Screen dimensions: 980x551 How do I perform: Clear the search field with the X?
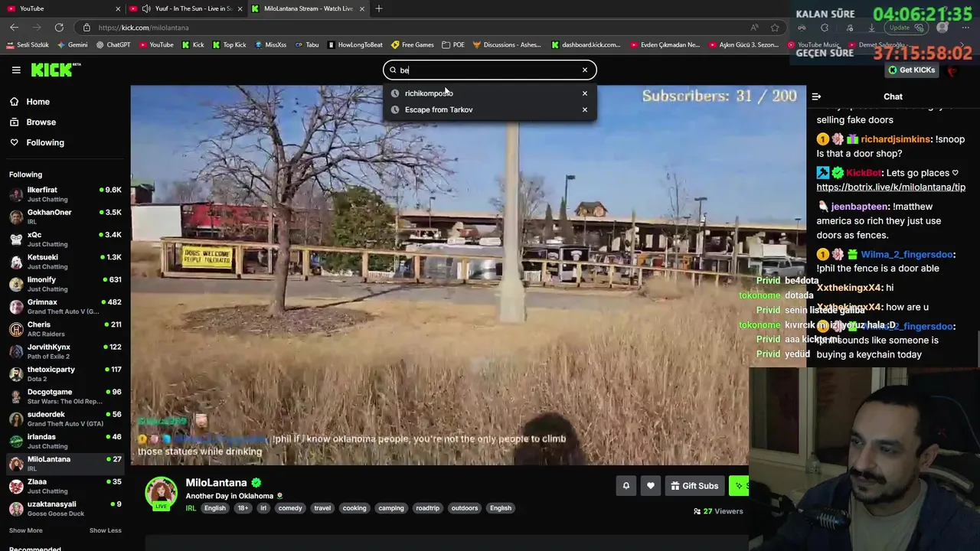(x=585, y=70)
